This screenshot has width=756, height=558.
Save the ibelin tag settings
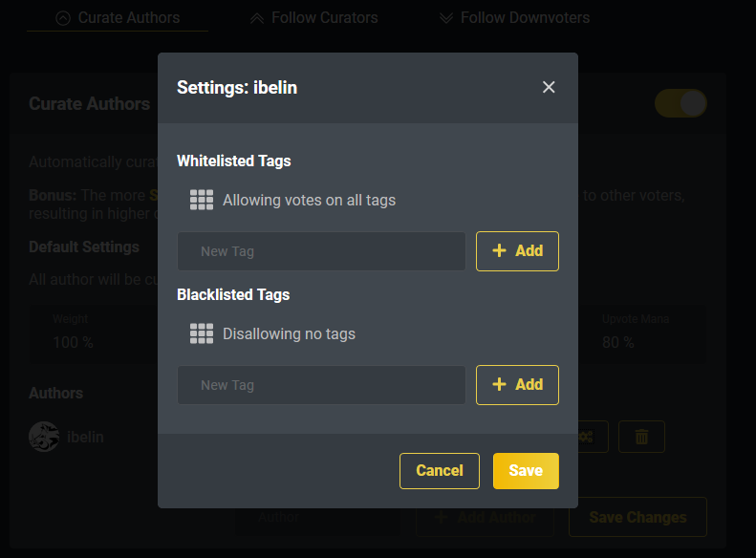pyautogui.click(x=526, y=470)
